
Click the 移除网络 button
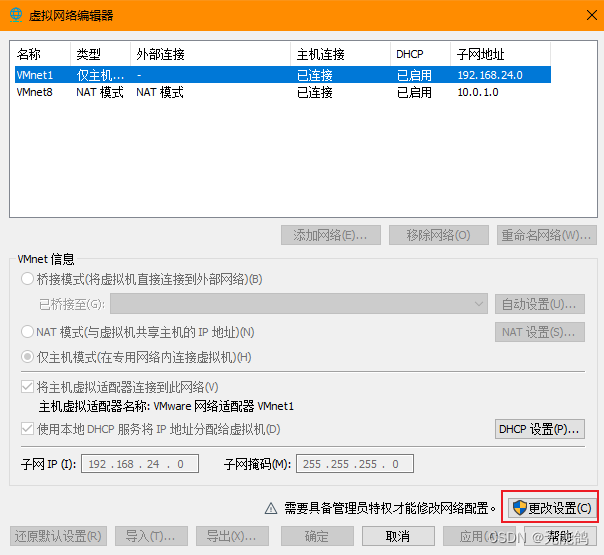(x=439, y=235)
